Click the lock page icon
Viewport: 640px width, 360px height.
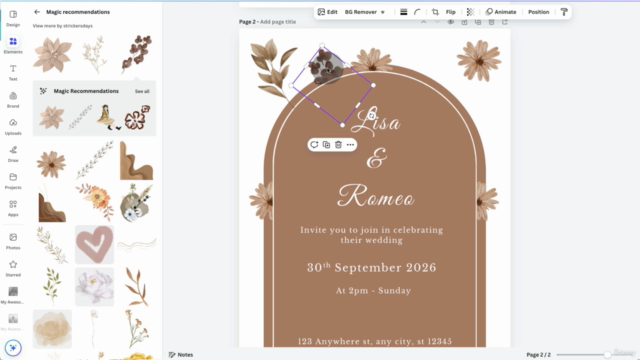464,22
